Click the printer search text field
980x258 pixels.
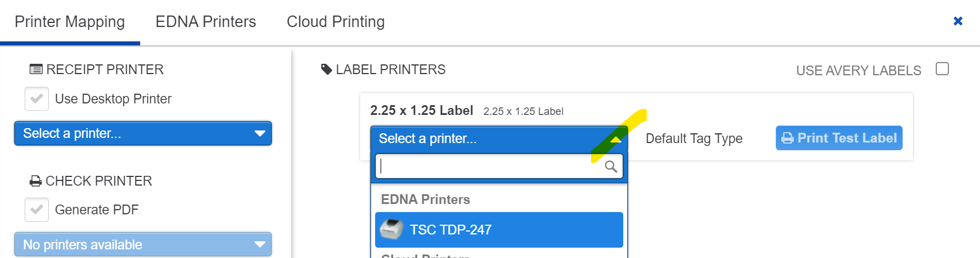click(488, 167)
